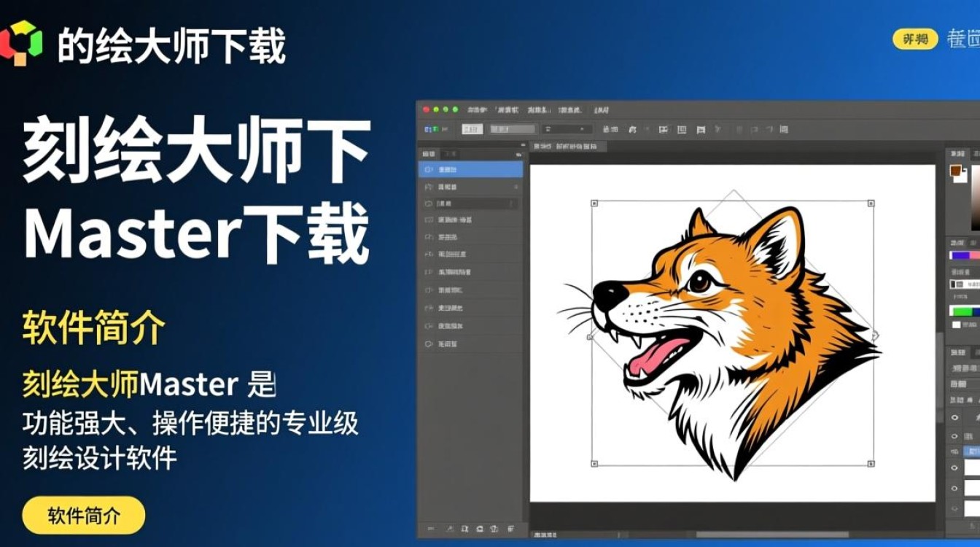Click the leftmost icon in left panel footer
Image resolution: width=980 pixels, height=547 pixels.
tap(430, 528)
